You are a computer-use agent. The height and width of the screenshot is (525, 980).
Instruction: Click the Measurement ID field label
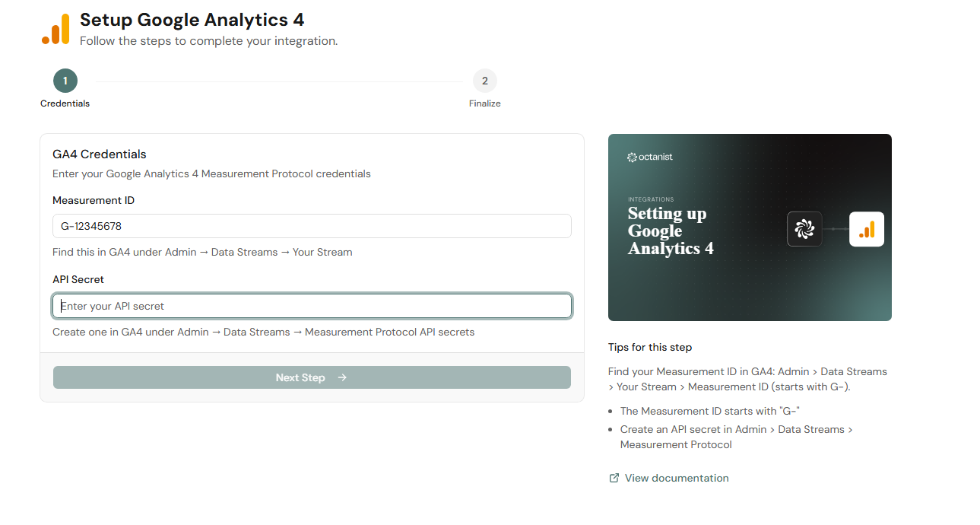[94, 200]
